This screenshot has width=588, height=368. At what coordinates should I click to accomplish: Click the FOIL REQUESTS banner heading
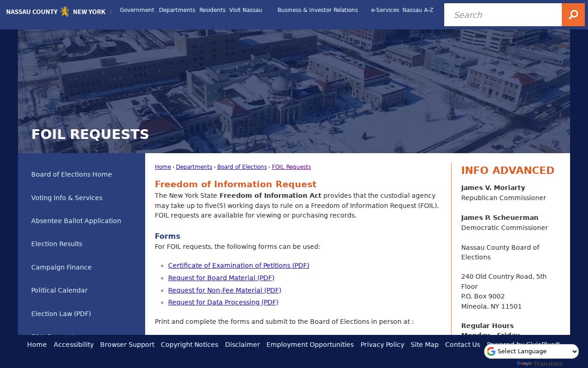click(x=90, y=134)
